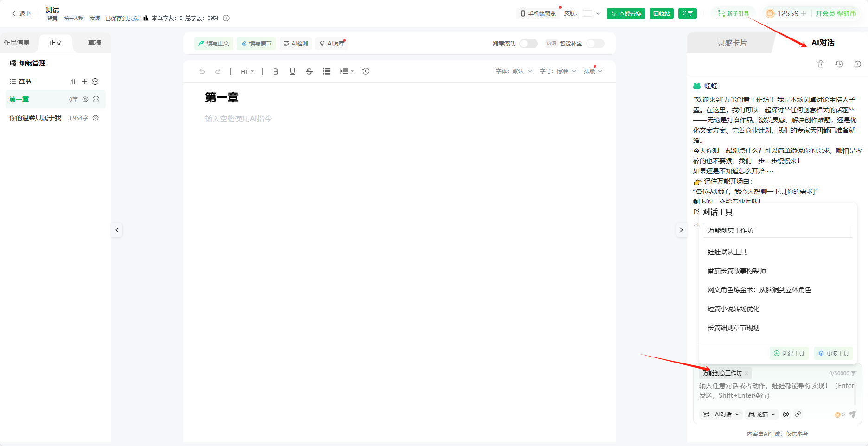The width and height of the screenshot is (868, 446).
Task: Click the 创建工具 button
Action: 789,353
